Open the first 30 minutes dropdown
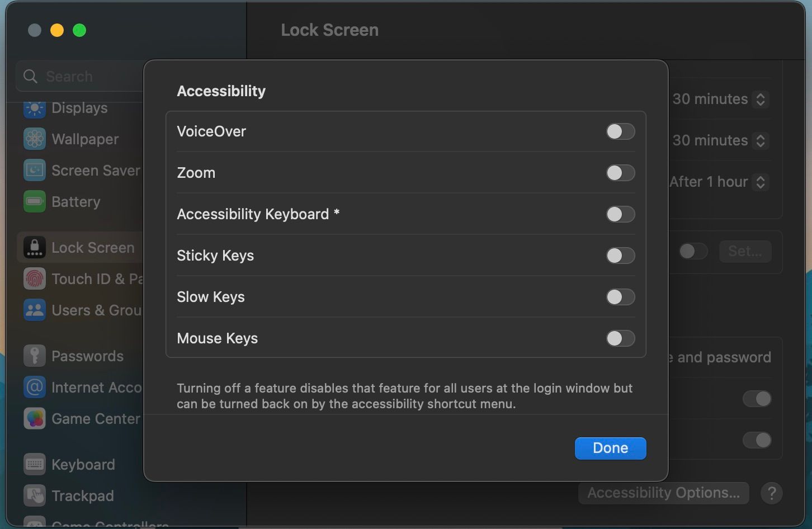This screenshot has width=812, height=529. coord(760,100)
